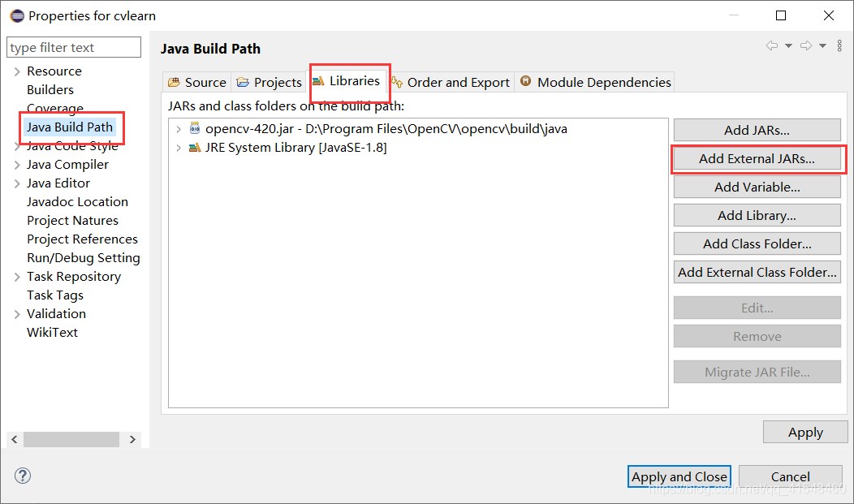This screenshot has height=504, width=854.
Task: Click the JRE System Library jar icon
Action: pyautogui.click(x=193, y=147)
